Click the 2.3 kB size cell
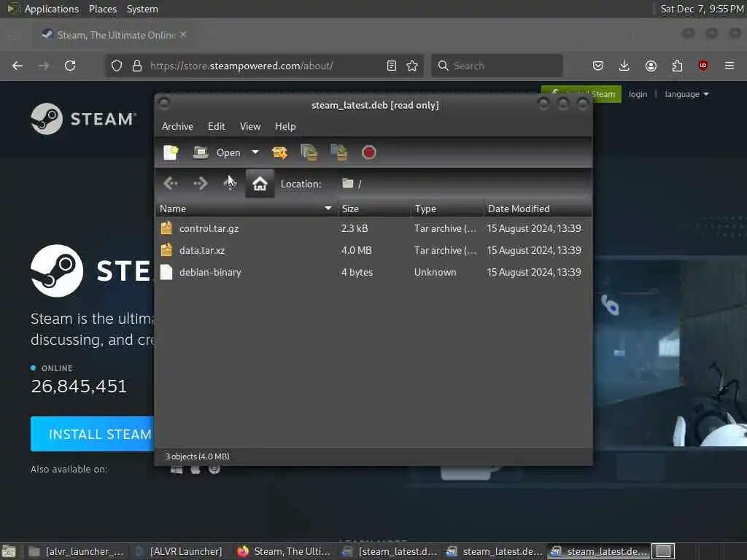The width and height of the screenshot is (747, 560). [x=355, y=228]
